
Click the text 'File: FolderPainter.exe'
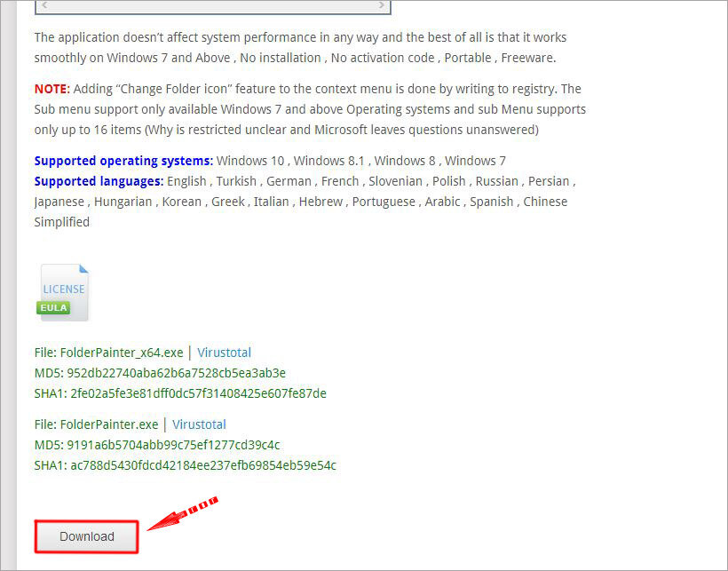(96, 424)
